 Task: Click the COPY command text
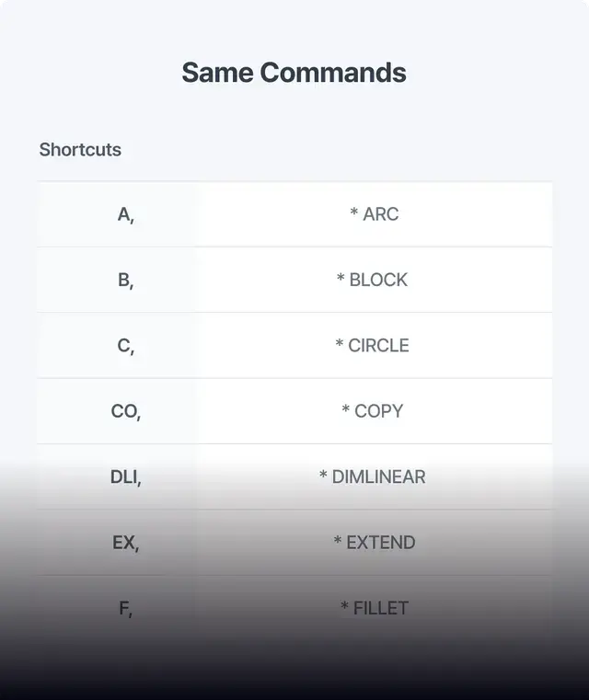pos(379,411)
